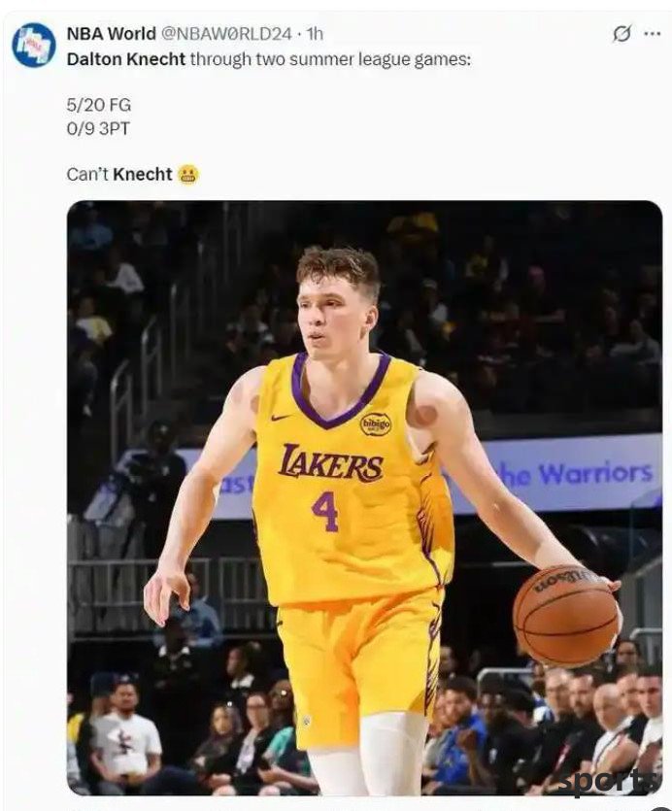The width and height of the screenshot is (672, 811).
Task: Open the Lakers player photo
Action: pos(365,497)
